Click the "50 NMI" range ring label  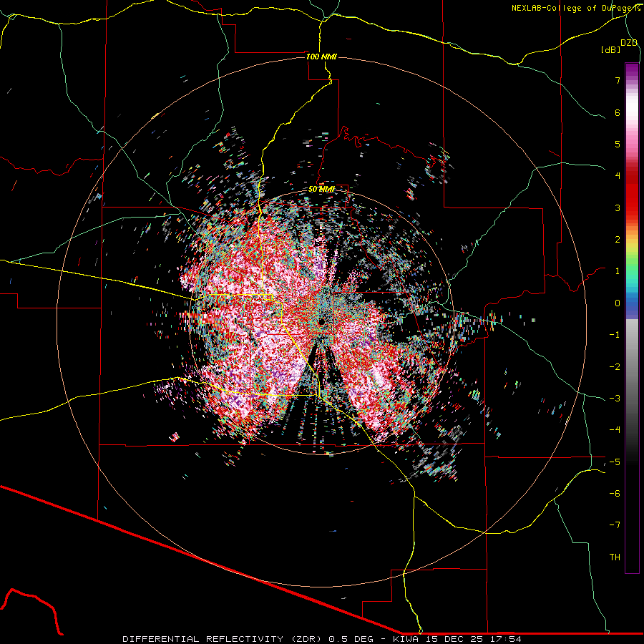coord(321,190)
